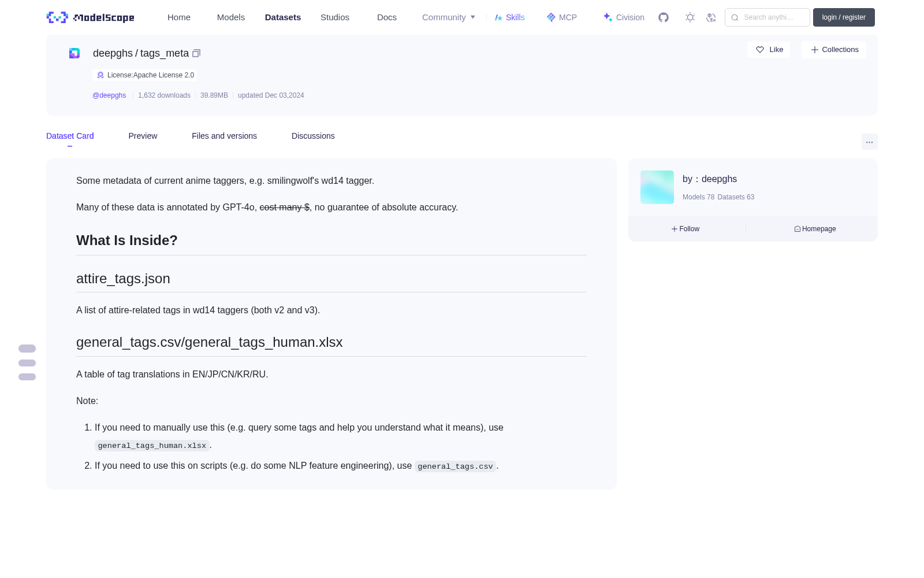Click the general_tags_human.xlsx code snippet
The height and width of the screenshot is (578, 924).
click(x=152, y=446)
